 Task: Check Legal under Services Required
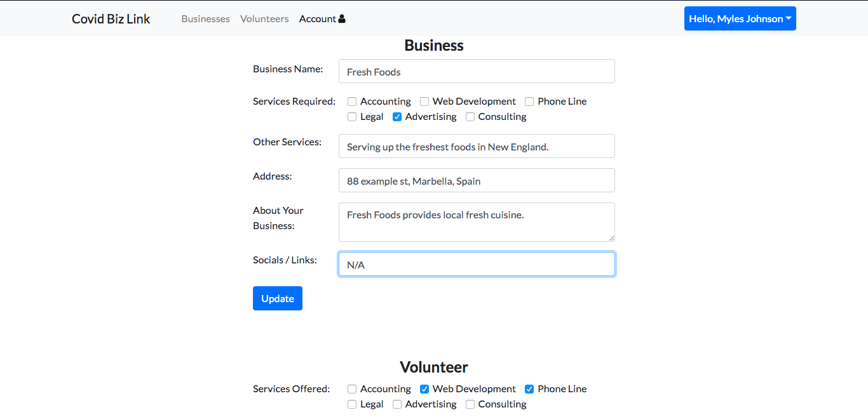(352, 117)
